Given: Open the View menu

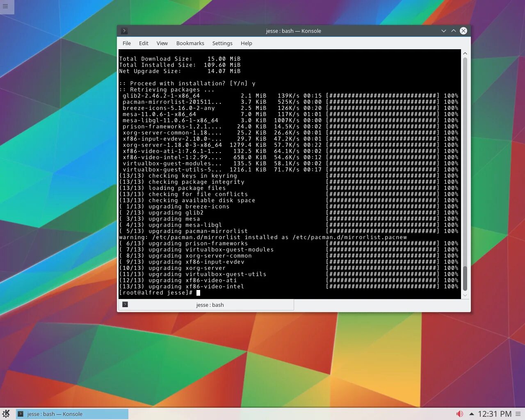Looking at the screenshot, I should pyautogui.click(x=162, y=43).
